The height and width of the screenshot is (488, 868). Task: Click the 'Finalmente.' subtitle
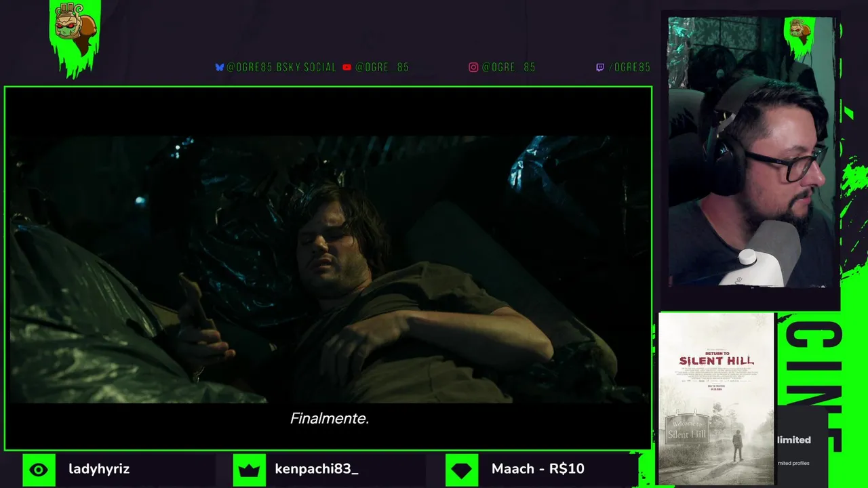[x=330, y=418]
